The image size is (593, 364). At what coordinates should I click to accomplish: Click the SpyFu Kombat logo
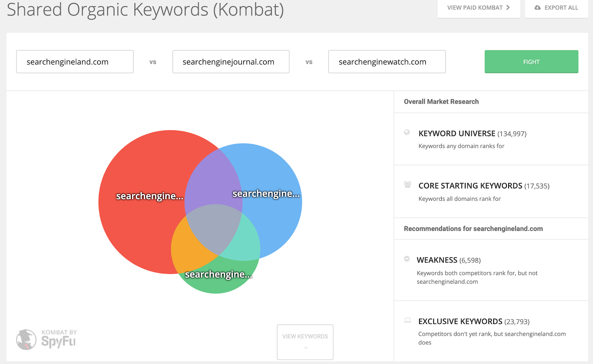(x=47, y=339)
